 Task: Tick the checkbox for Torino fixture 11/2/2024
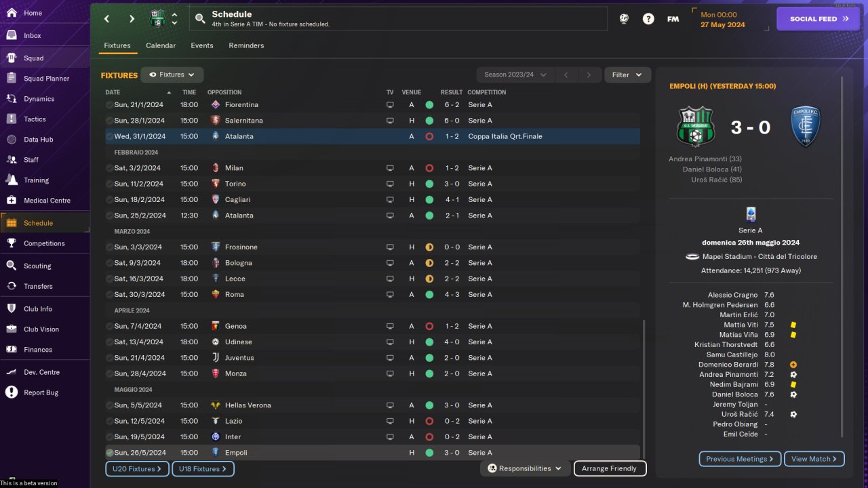pyautogui.click(x=109, y=184)
